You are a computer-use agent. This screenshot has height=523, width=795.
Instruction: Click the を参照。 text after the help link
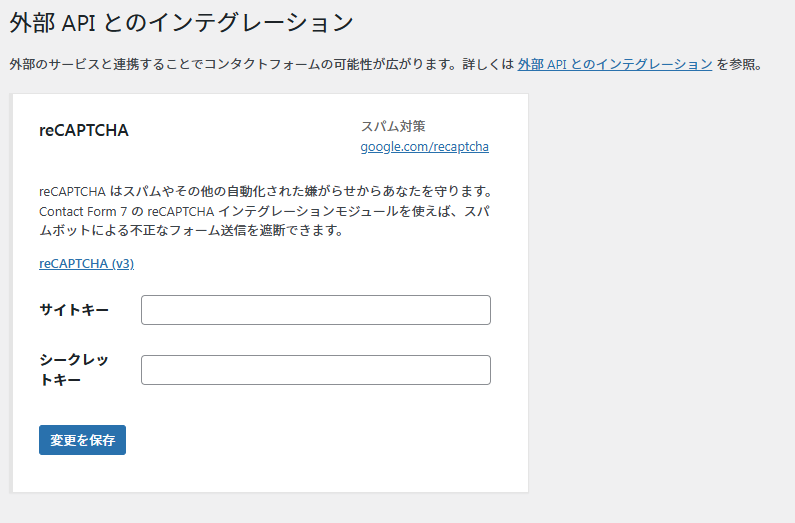740,65
